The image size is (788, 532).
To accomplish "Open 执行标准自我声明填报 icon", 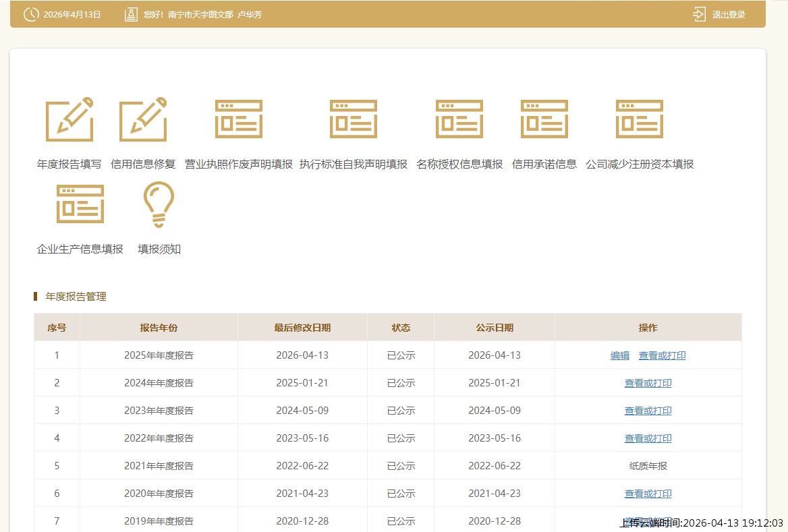I will click(354, 119).
